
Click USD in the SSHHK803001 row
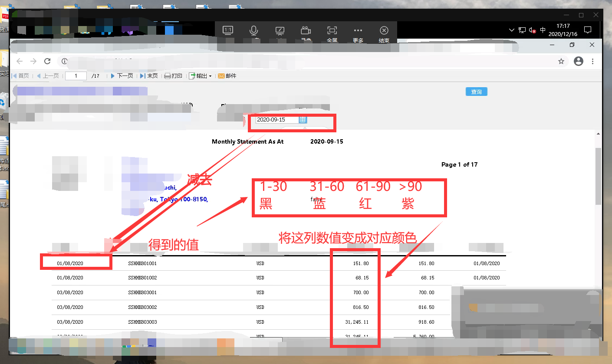[260, 292]
